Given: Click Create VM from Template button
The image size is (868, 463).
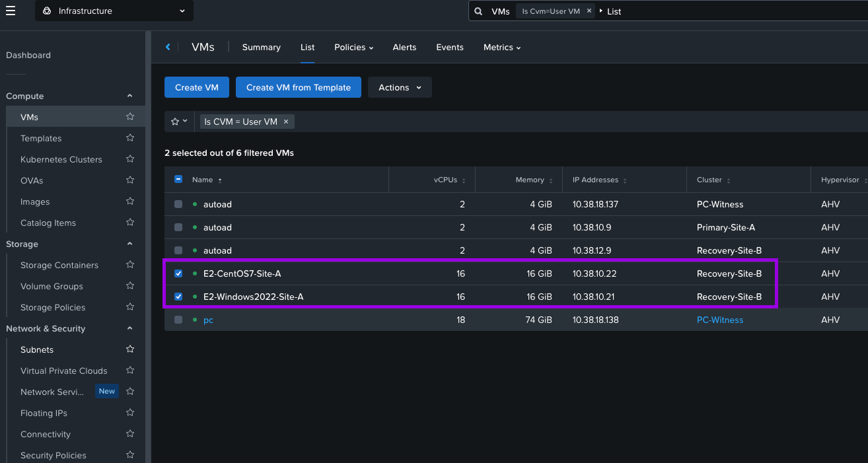Looking at the screenshot, I should pyautogui.click(x=299, y=87).
